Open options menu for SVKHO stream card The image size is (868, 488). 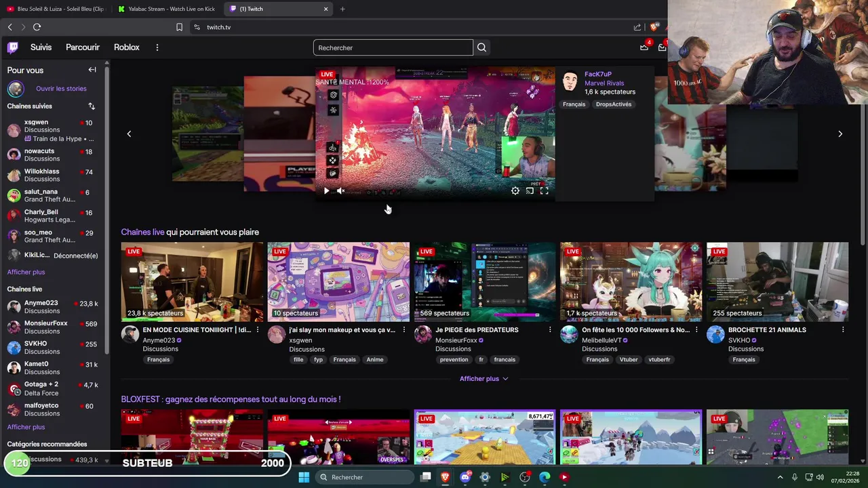tap(843, 330)
